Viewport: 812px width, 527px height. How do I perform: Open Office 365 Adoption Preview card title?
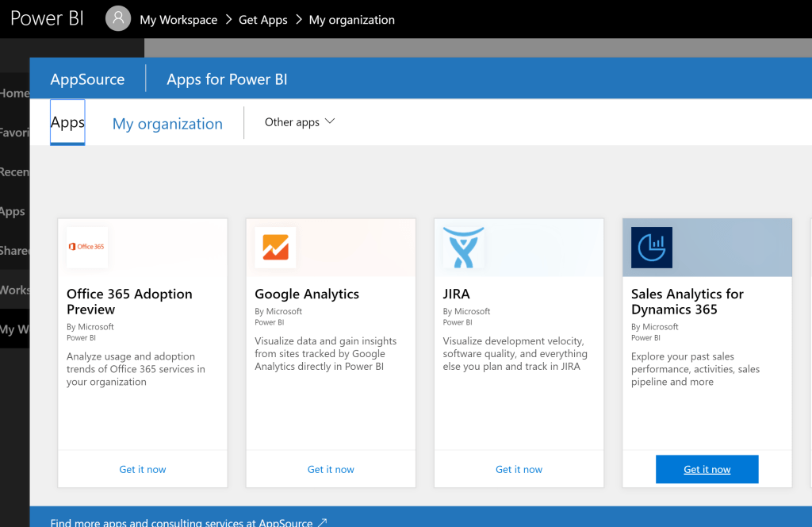coord(129,302)
